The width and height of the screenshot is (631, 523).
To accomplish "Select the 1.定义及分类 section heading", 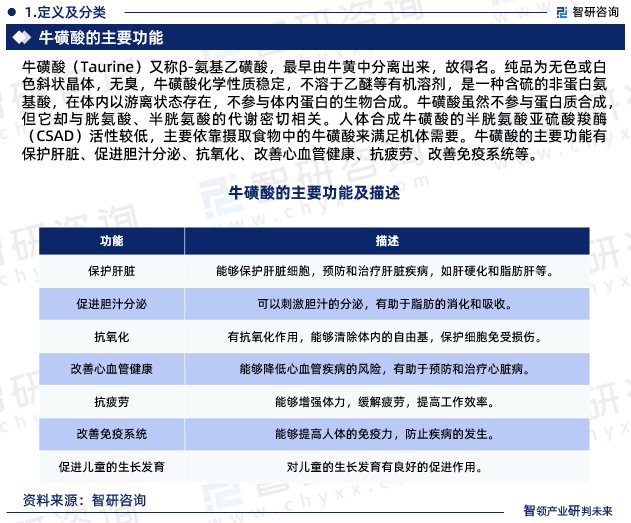I will pyautogui.click(x=65, y=12).
